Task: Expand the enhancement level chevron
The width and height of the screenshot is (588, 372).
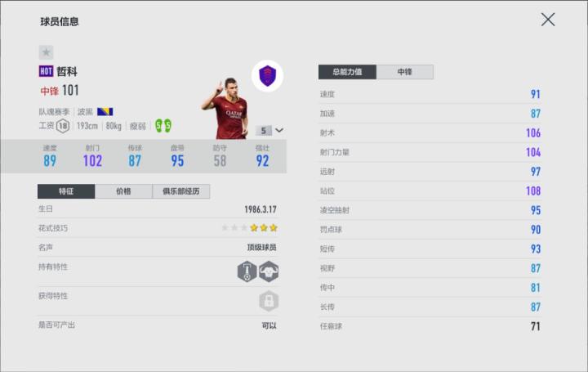Action: (x=279, y=130)
